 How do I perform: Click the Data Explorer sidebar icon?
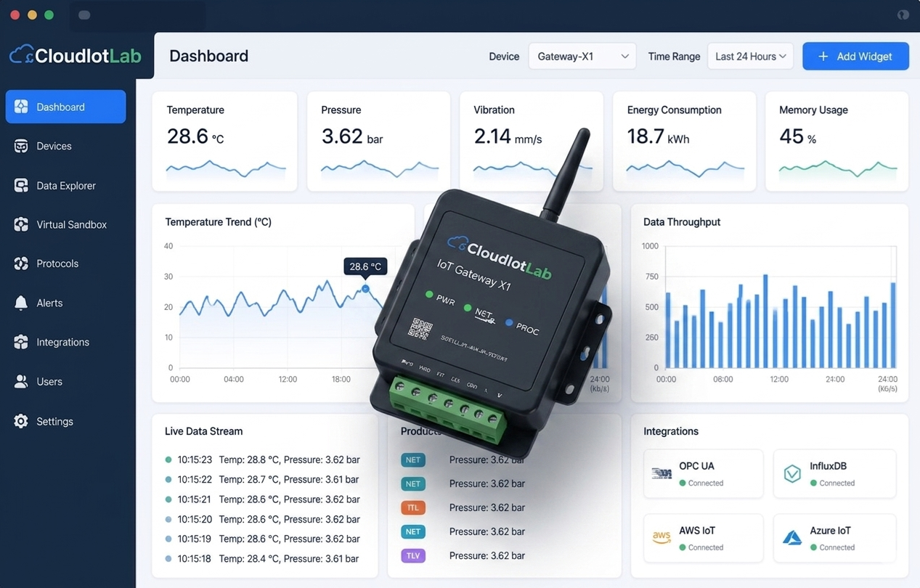click(21, 185)
